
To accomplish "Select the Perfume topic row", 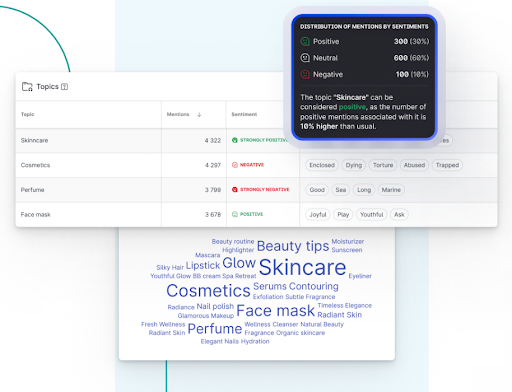I will 256,190.
